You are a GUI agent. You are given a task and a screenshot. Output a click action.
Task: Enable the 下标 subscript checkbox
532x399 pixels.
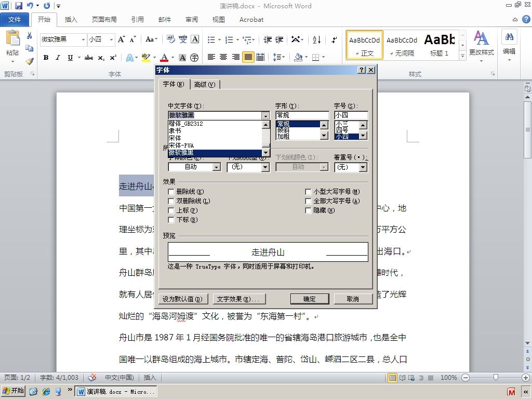coord(171,220)
